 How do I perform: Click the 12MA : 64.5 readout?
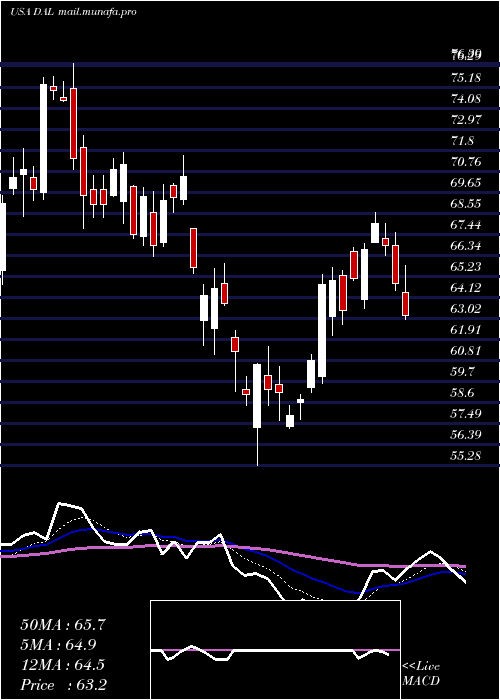tap(62, 665)
